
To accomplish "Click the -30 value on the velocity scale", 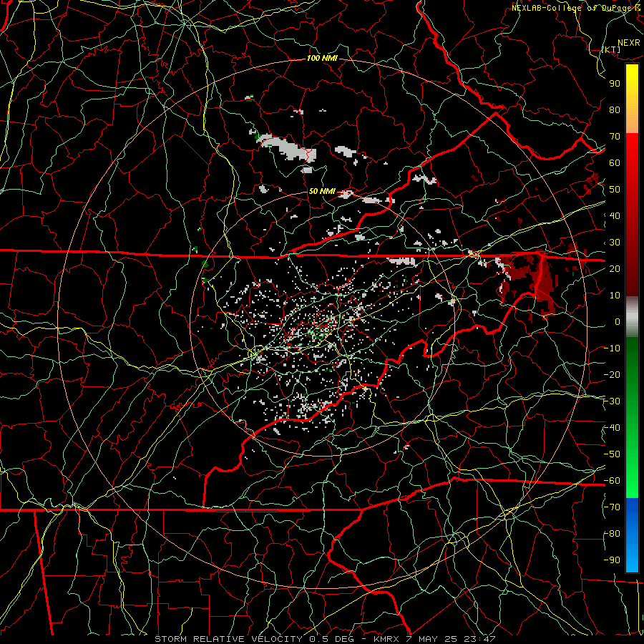I will [612, 401].
